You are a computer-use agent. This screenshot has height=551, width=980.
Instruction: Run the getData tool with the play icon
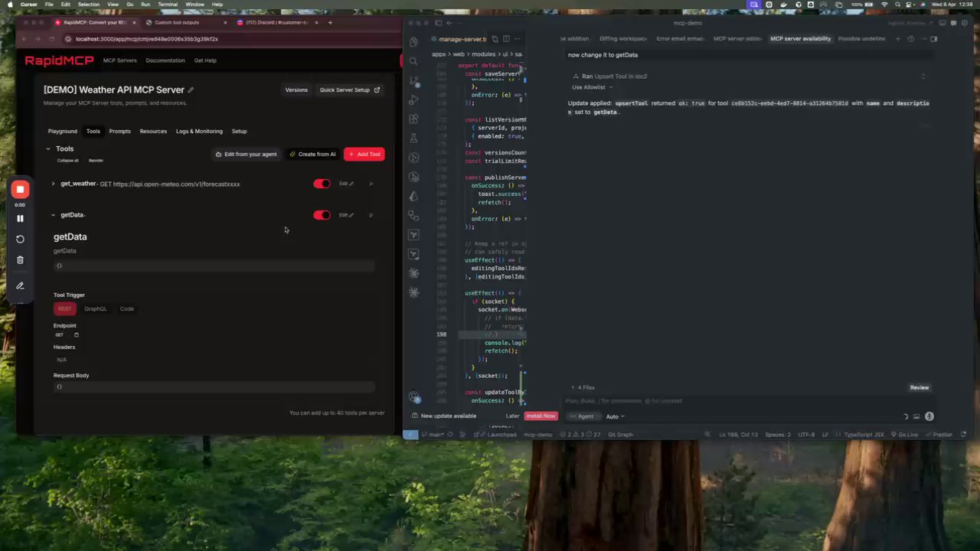(371, 215)
